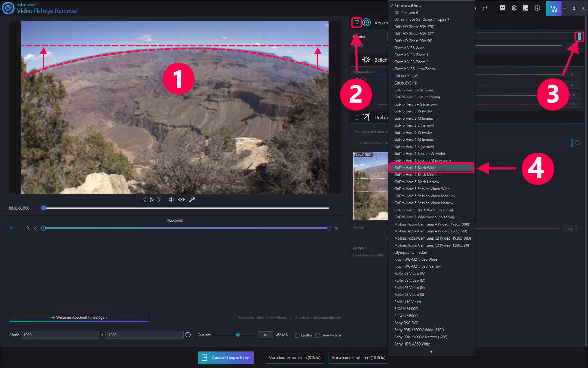
Task: Click the redo arrow icon
Action: 485,8
